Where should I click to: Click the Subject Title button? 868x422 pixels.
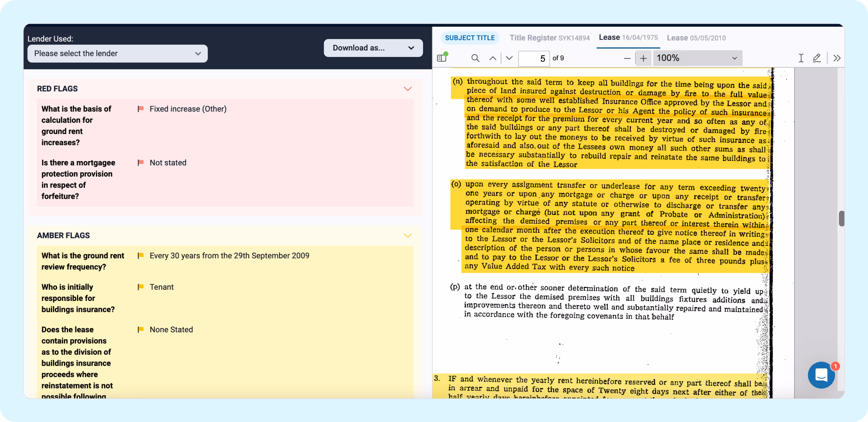pos(469,38)
